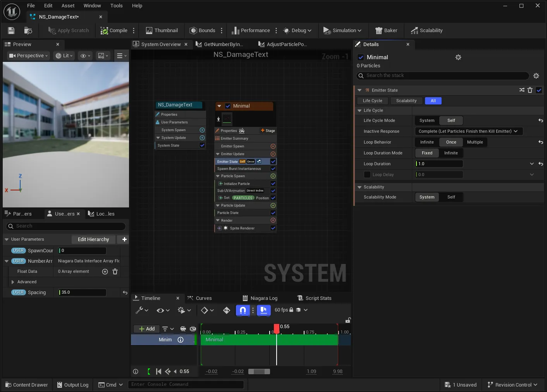This screenshot has width=547, height=392.
Task: Add a module to System Spawn
Action: pyautogui.click(x=202, y=130)
